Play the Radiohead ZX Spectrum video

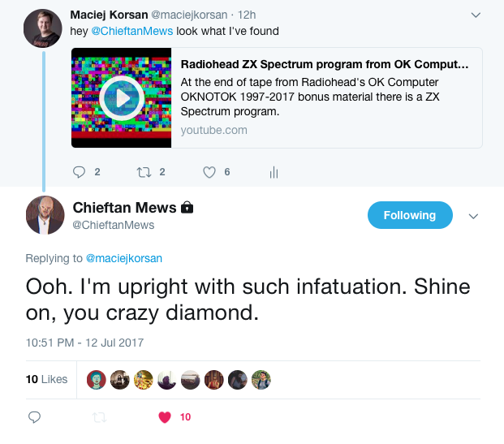[122, 98]
